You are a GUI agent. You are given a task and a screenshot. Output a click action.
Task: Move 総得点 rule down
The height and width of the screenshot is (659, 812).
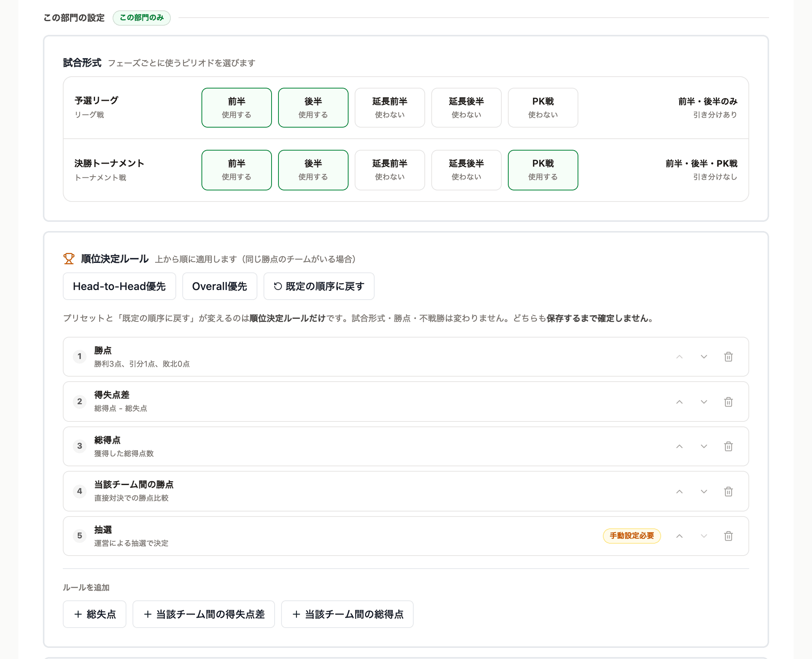[x=704, y=446]
